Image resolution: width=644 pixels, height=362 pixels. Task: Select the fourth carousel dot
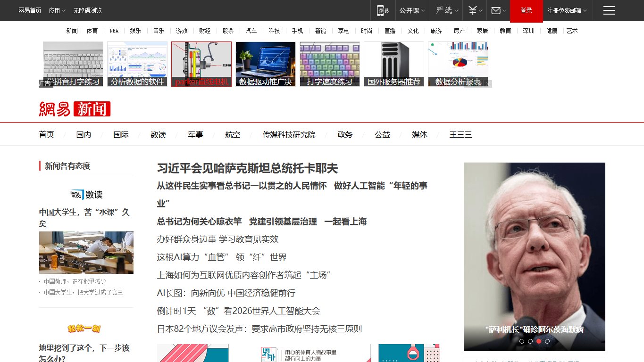coord(547,341)
